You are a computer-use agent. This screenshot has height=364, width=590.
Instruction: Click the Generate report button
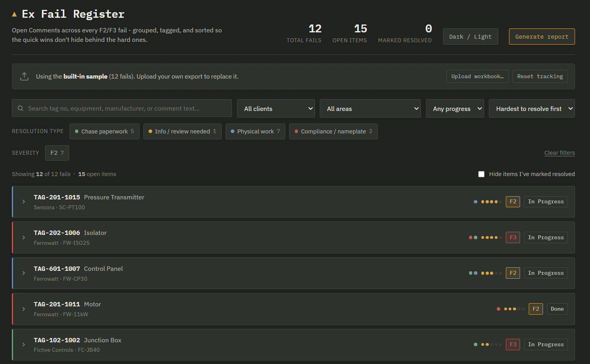pos(542,37)
